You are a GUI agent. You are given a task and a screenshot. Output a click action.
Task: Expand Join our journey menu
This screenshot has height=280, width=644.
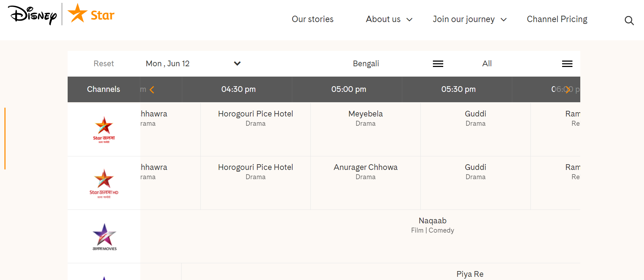point(469,19)
